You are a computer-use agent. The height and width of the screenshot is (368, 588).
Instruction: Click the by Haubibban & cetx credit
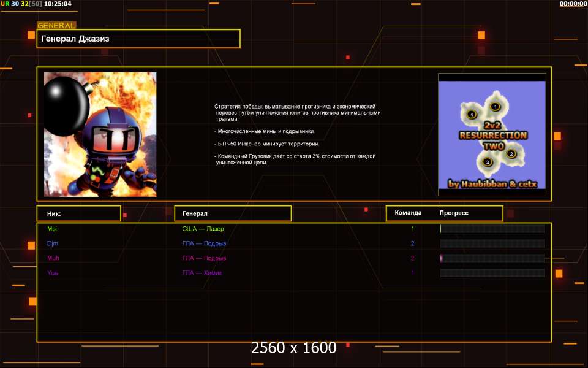pyautogui.click(x=492, y=184)
